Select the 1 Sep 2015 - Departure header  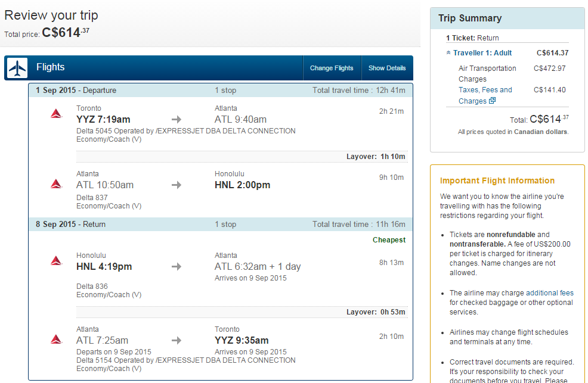[221, 90]
